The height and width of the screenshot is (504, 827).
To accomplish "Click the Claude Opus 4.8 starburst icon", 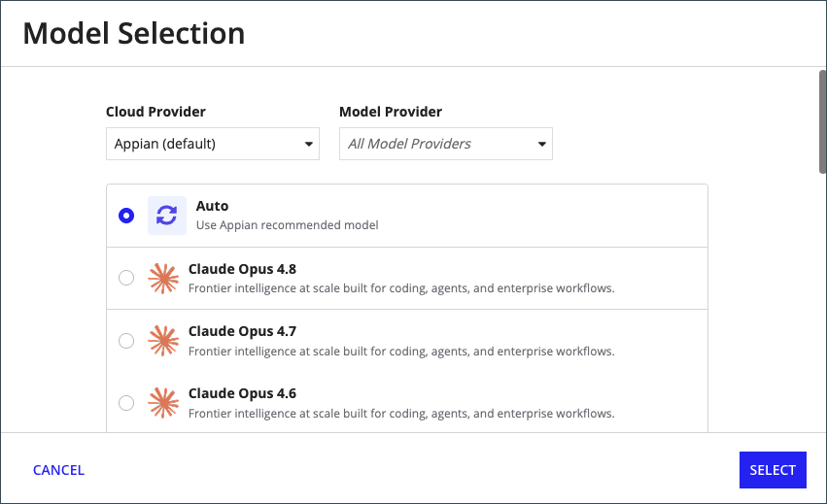I will (163, 278).
